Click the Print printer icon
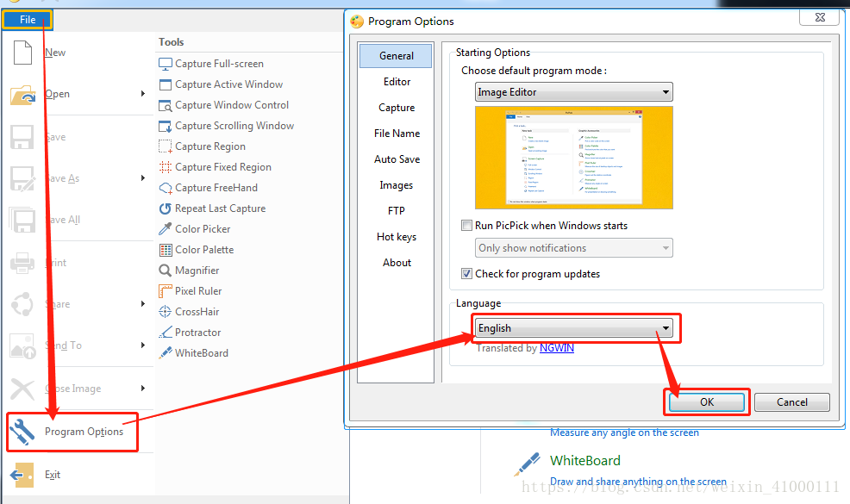 point(22,264)
